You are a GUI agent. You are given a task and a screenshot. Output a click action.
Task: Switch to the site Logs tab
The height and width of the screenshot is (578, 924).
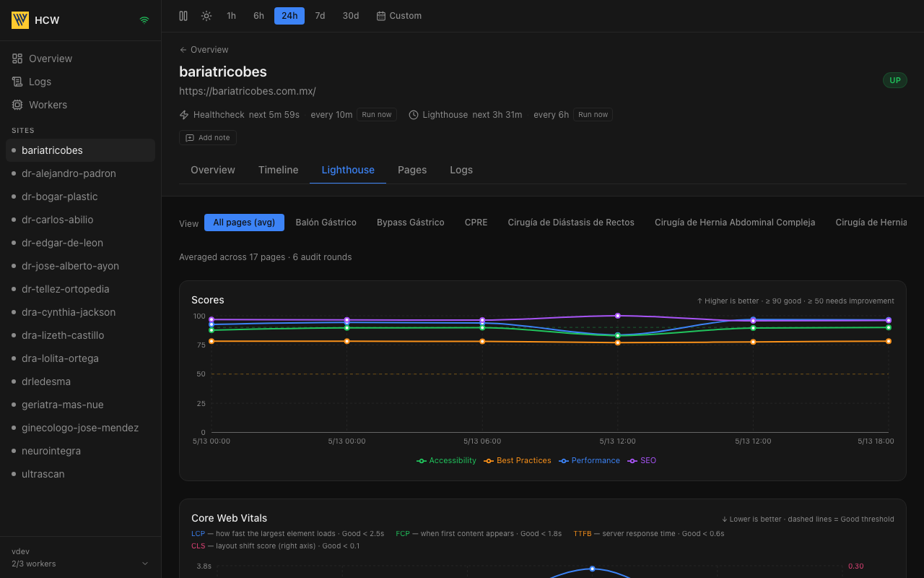tap(461, 170)
